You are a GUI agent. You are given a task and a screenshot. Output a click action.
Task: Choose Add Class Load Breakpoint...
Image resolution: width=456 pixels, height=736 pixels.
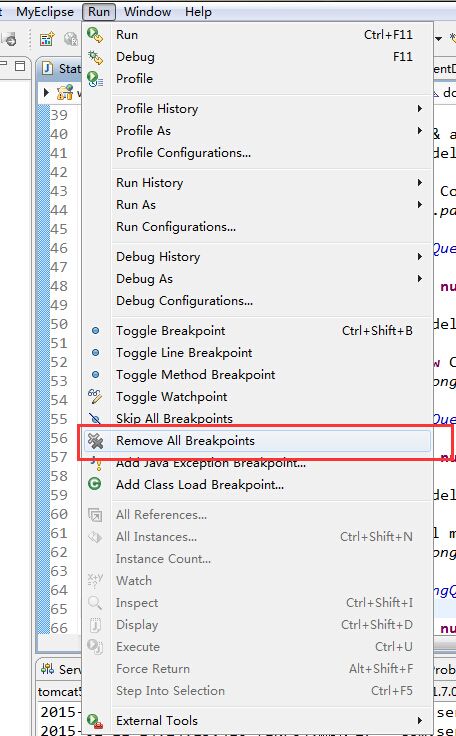click(x=257, y=484)
